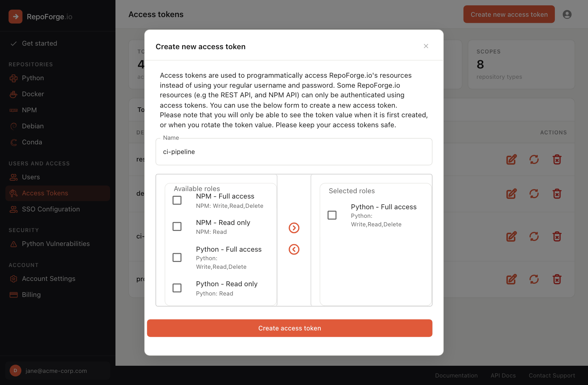Image resolution: width=588 pixels, height=385 pixels.
Task: Click the edit icon in second token row
Action: (511, 194)
